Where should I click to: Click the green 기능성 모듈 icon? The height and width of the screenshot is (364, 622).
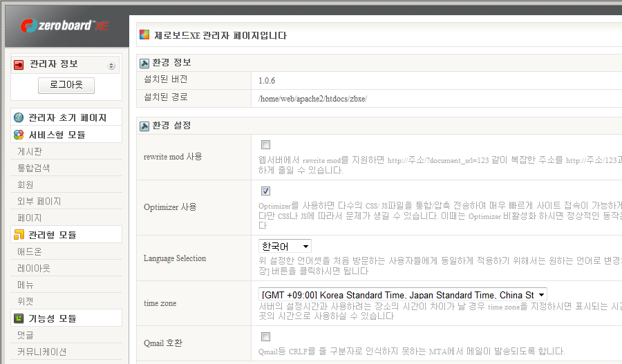click(x=19, y=318)
